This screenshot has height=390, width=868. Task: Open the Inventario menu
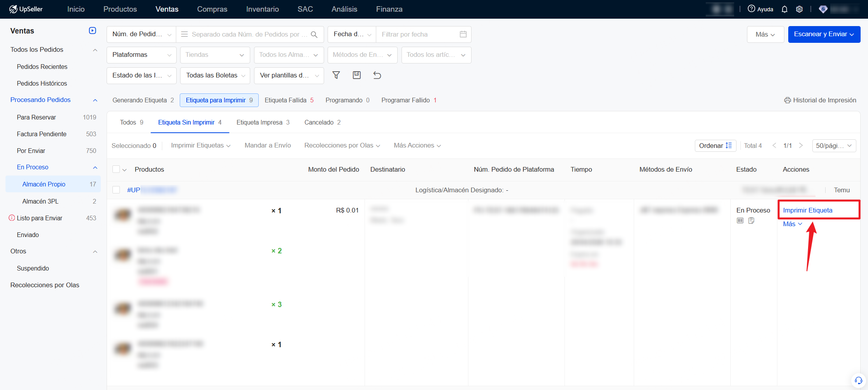(x=262, y=9)
